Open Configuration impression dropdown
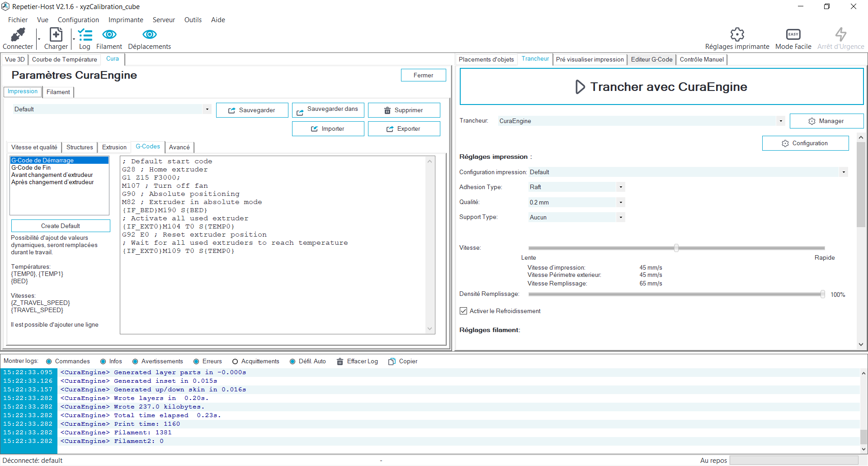The image size is (868, 466). 844,172
